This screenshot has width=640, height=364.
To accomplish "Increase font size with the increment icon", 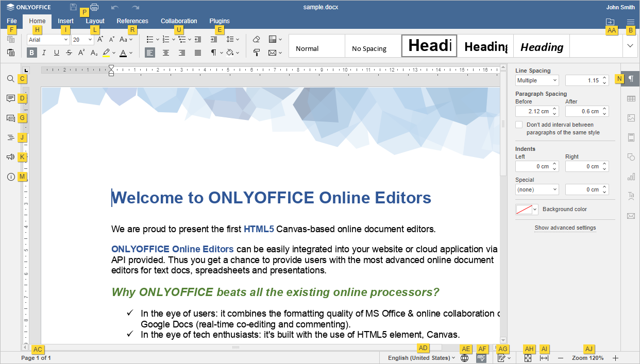I will pyautogui.click(x=100, y=39).
